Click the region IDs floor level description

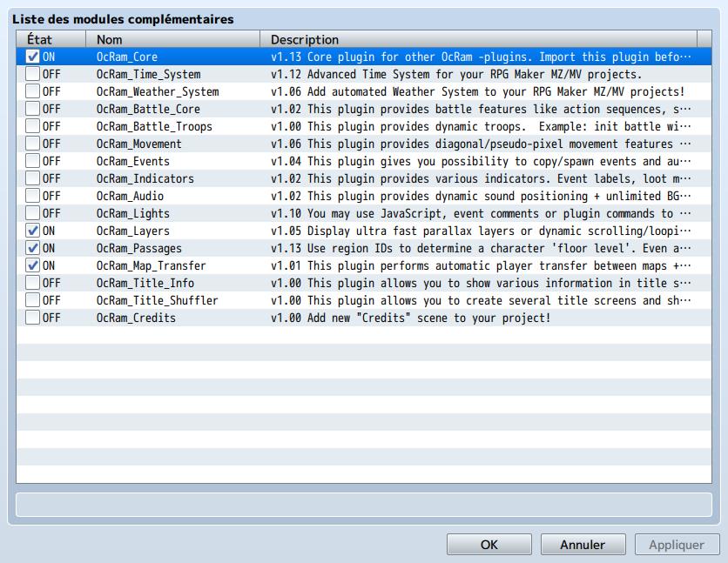481,248
